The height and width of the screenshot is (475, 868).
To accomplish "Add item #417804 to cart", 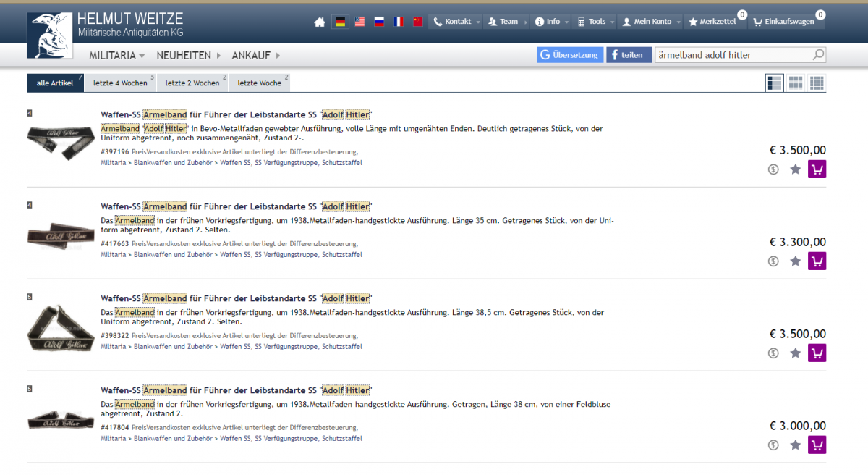I will coord(817,445).
